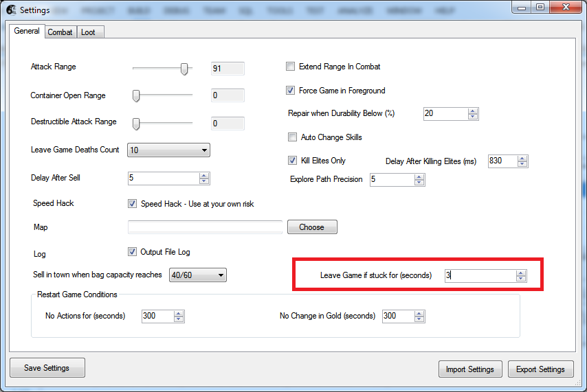587x392 pixels.
Task: Decrease Repair Durability value with down arrow
Action: tap(473, 116)
